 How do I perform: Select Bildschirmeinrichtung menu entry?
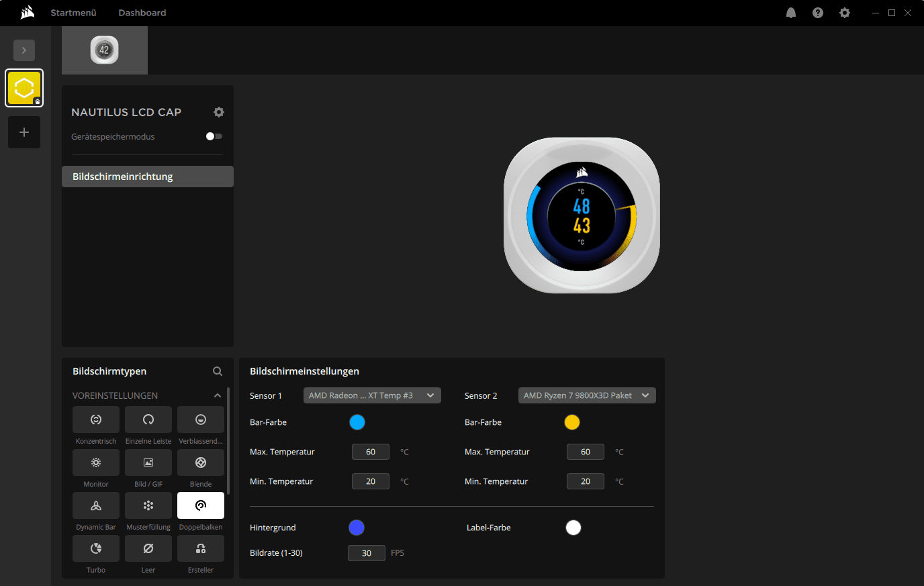point(148,177)
